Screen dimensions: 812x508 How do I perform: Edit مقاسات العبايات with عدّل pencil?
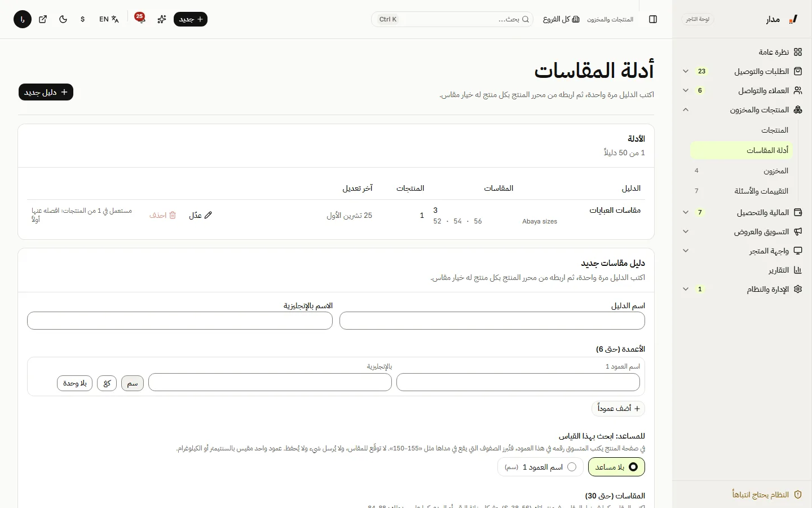pos(200,215)
